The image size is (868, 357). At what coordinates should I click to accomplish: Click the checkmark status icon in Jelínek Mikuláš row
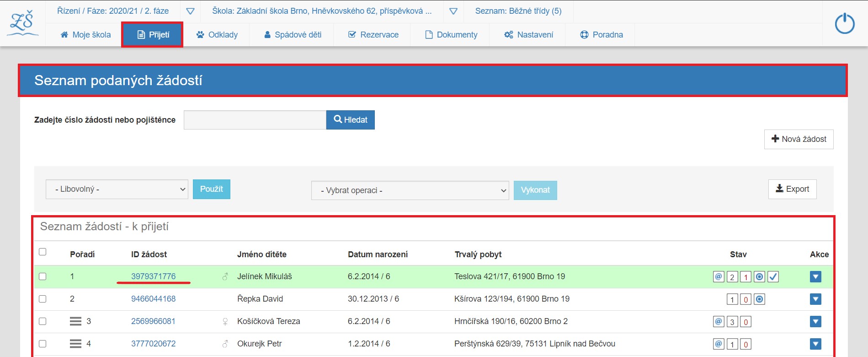point(773,276)
